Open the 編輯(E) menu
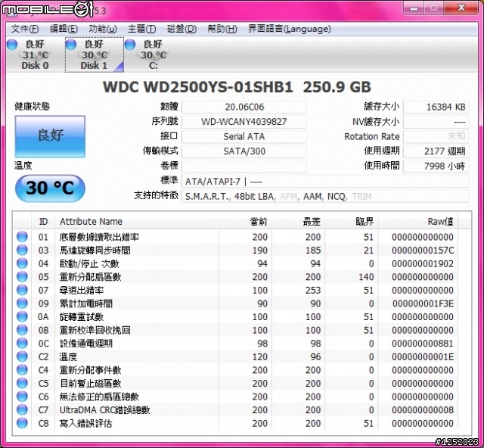Viewport: 484px width, 448px height. 64,29
